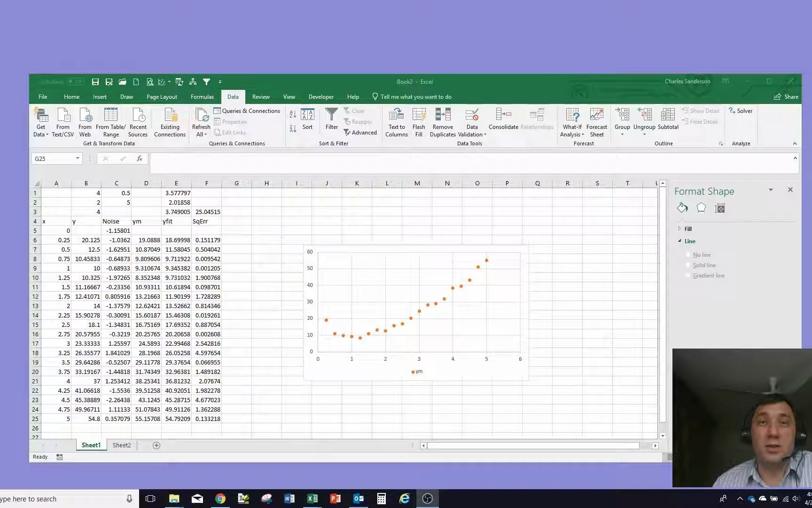This screenshot has height=508, width=812.
Task: Open the What-If Analysis tool
Action: click(x=572, y=122)
